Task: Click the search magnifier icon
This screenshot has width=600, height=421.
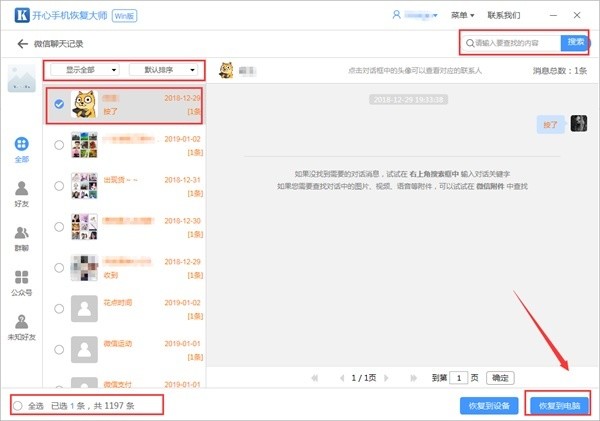Action: (x=470, y=43)
